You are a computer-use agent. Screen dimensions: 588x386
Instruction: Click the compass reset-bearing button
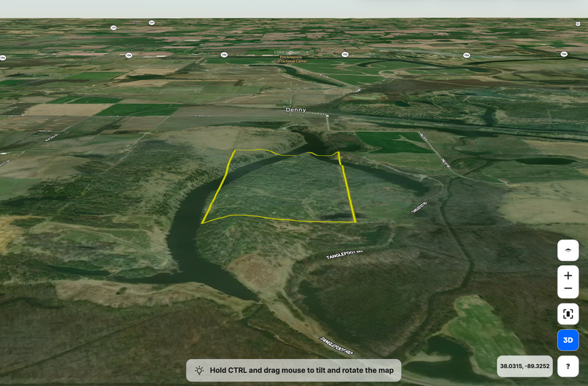pyautogui.click(x=568, y=250)
